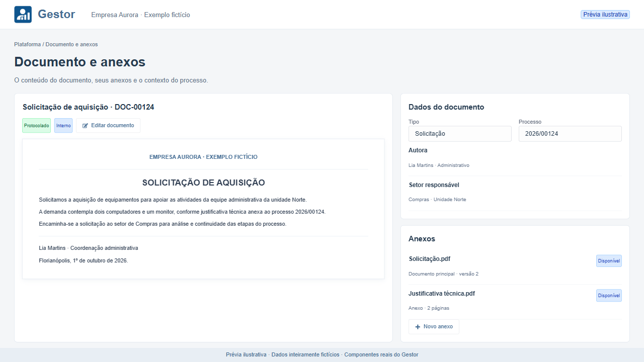Click the Prévia ilustrativa badge in header
The width and height of the screenshot is (644, 362).
click(x=605, y=15)
